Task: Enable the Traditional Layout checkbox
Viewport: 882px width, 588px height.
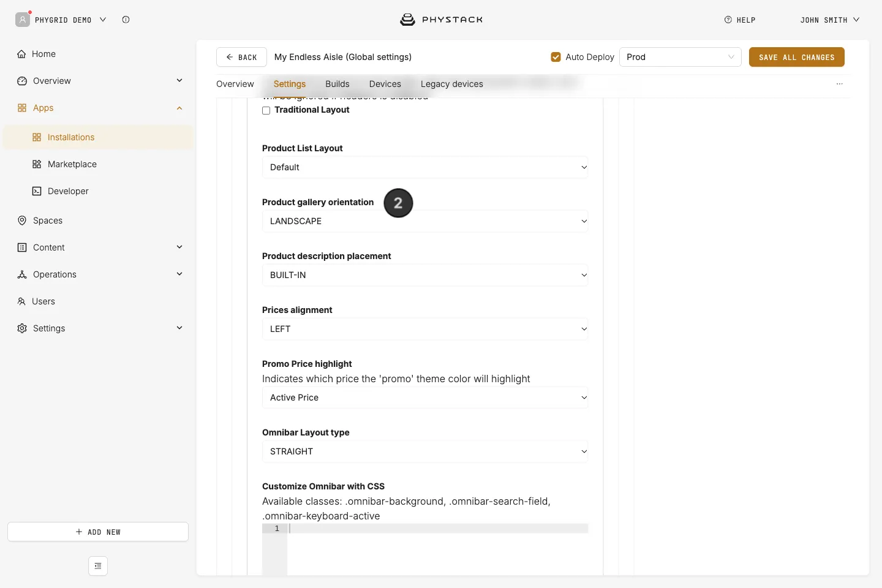Action: pyautogui.click(x=266, y=110)
